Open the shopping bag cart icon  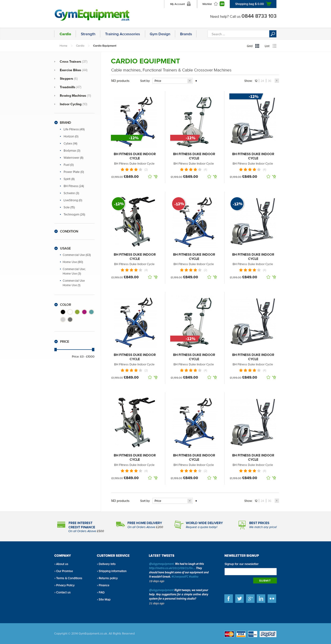269,4
